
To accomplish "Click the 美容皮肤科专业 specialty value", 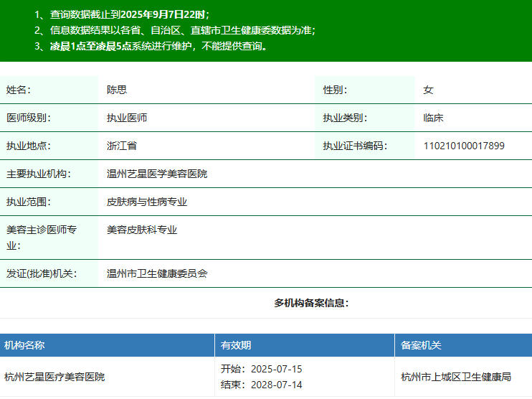I will pos(142,230).
